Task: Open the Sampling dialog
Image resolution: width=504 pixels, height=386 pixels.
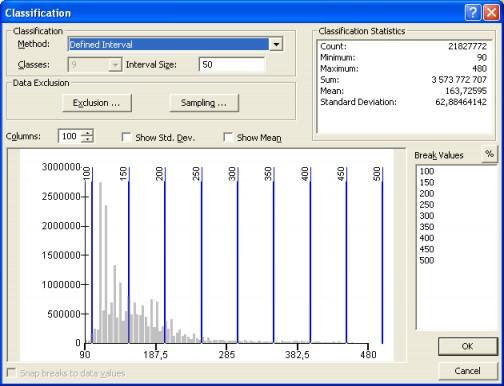Action: point(204,103)
